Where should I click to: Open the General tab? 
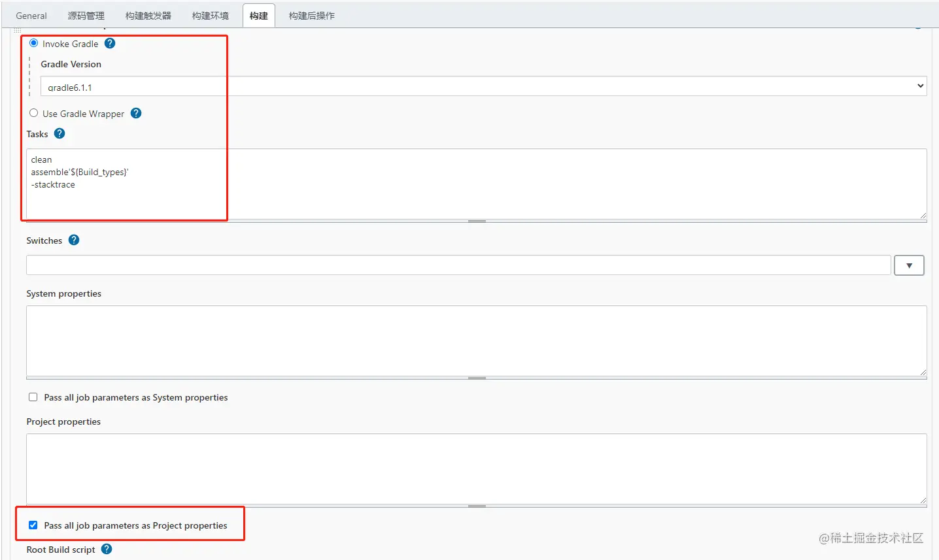(31, 15)
